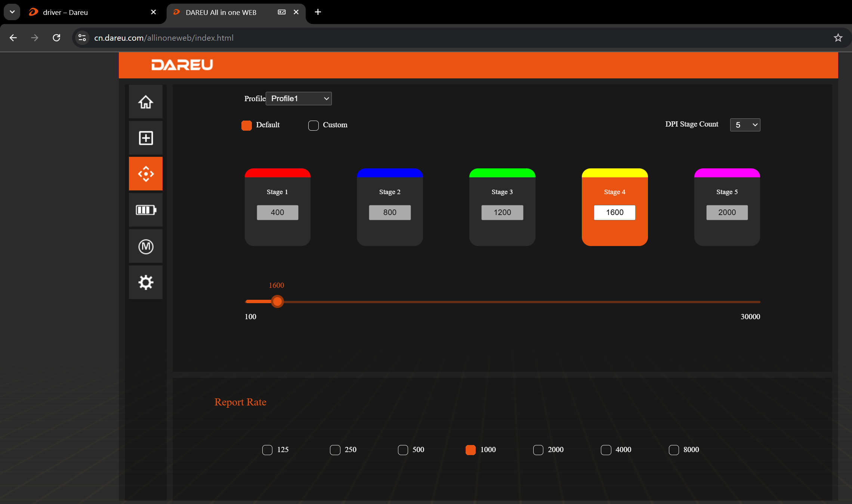
Task: Bookmark this page with the star icon
Action: [838, 38]
